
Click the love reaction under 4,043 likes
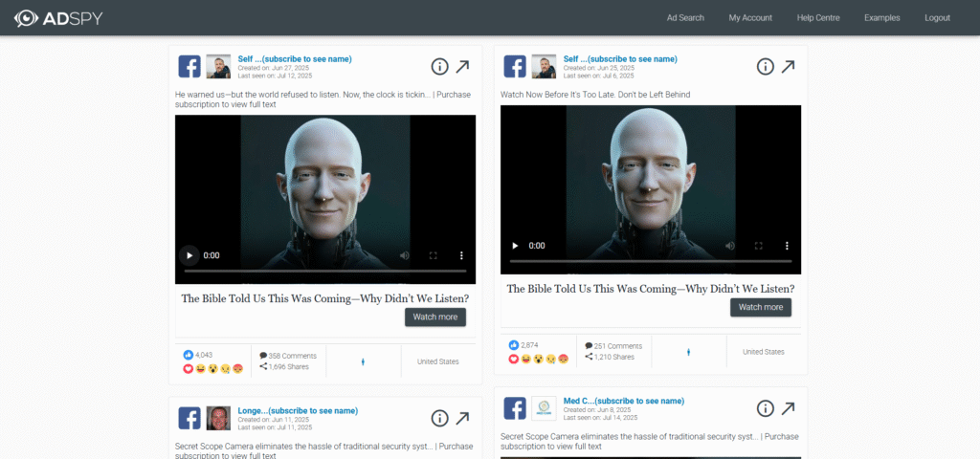189,368
